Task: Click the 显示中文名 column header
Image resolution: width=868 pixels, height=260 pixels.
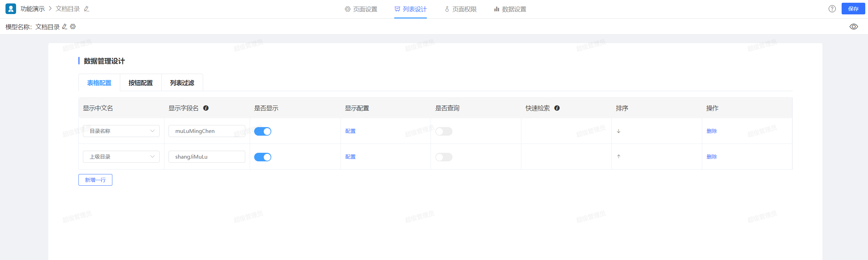Action: pyautogui.click(x=98, y=108)
